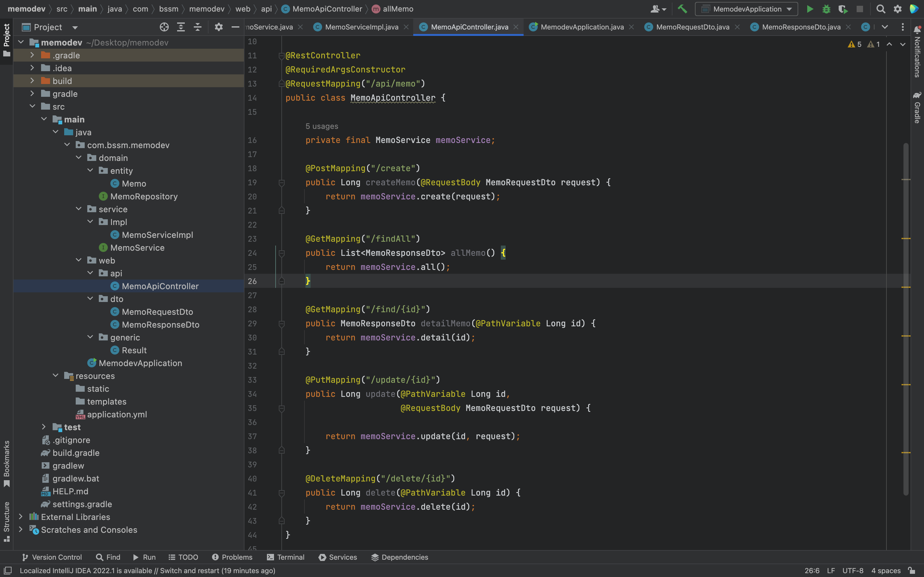
Task: Toggle fold on the createMemo method at line 19
Action: [x=281, y=183]
